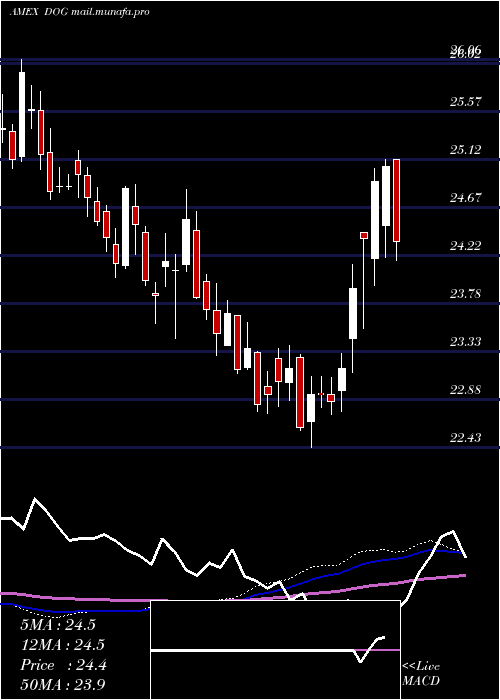This screenshot has width=500, height=700.
Task: Select the 25.12 price axis label
Action: [466, 150]
